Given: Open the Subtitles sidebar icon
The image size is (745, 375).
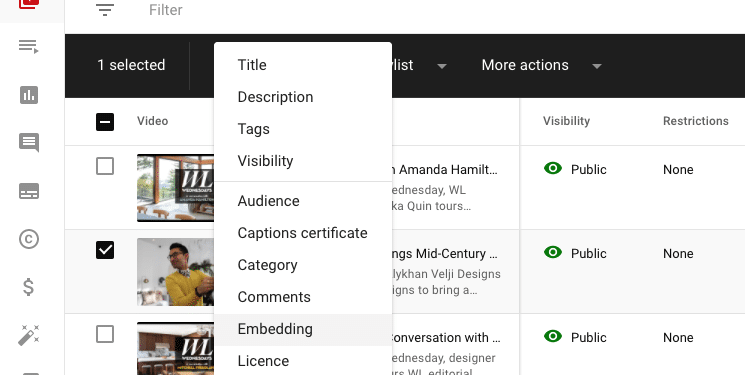Looking at the screenshot, I should click(29, 191).
